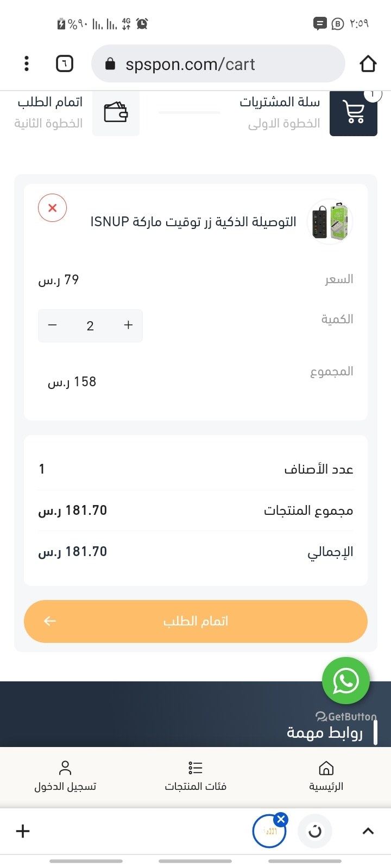
Task: Tap the wallet checkout step icon
Action: (116, 113)
